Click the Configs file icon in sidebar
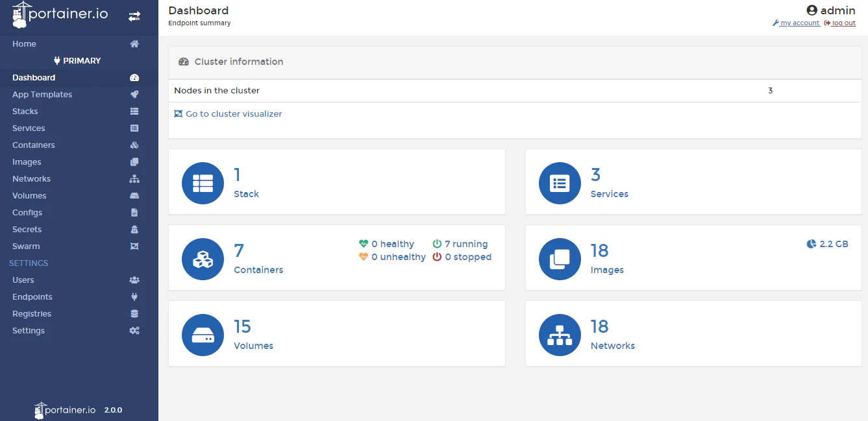The height and width of the screenshot is (421, 868). pos(134,213)
